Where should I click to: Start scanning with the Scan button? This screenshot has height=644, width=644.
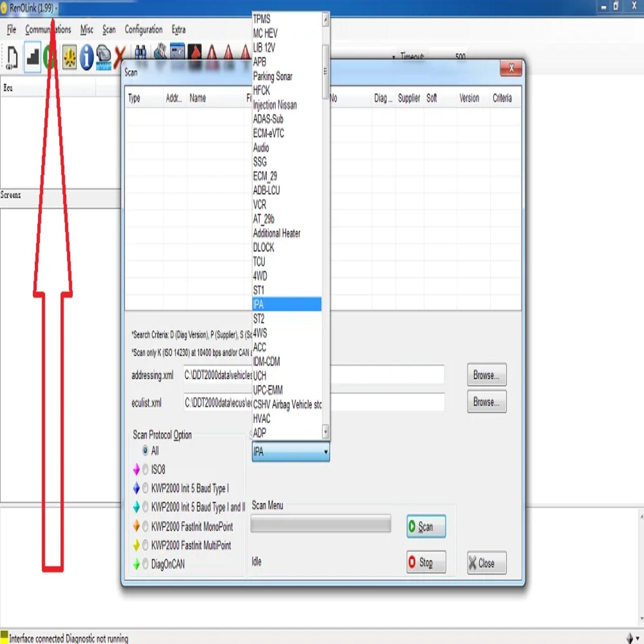[426, 526]
